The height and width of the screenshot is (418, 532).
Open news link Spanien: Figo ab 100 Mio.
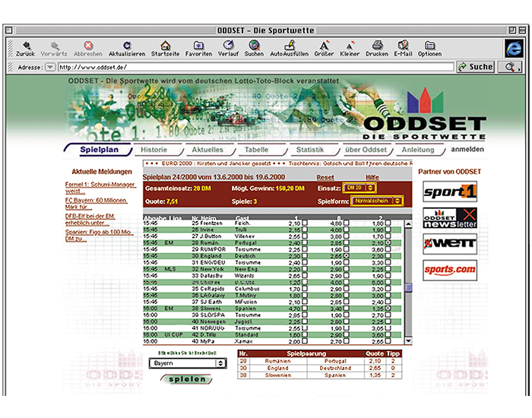pos(99,236)
